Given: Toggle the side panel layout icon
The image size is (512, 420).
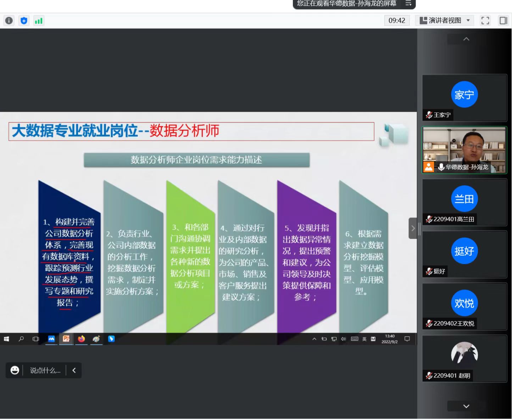Looking at the screenshot, I should point(503,21).
